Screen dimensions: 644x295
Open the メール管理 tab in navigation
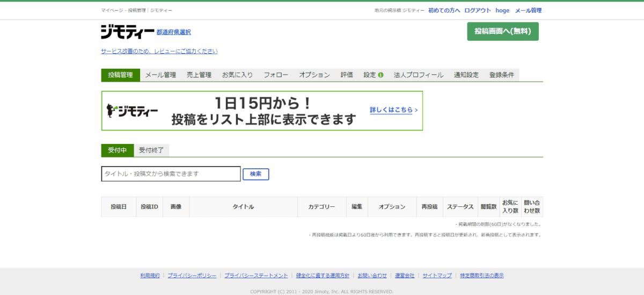tap(160, 75)
